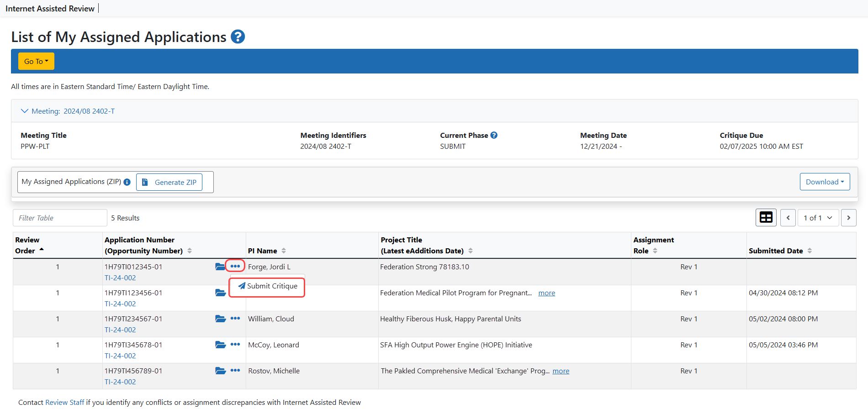This screenshot has height=419, width=868.
Task: Sort by Project Title column
Action: click(471, 251)
